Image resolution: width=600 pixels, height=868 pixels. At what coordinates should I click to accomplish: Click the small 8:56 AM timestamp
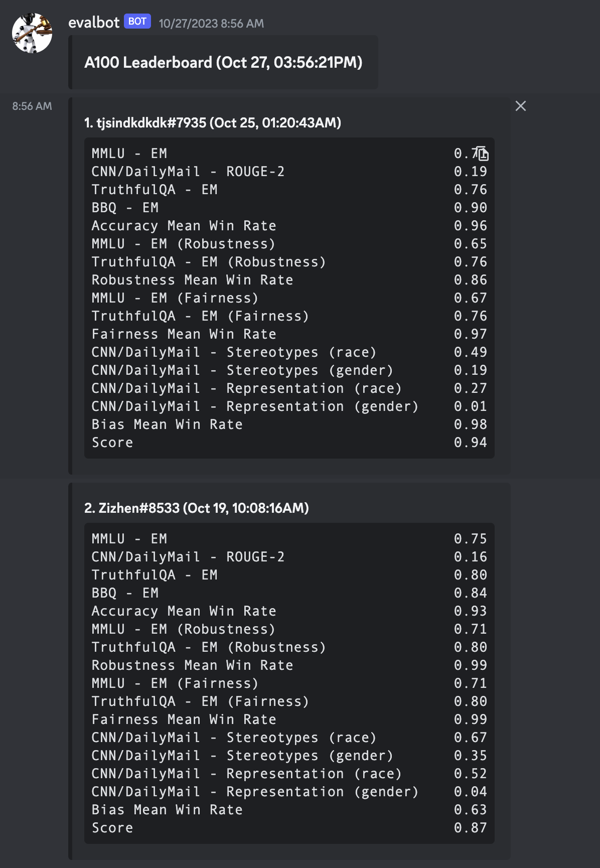click(32, 106)
